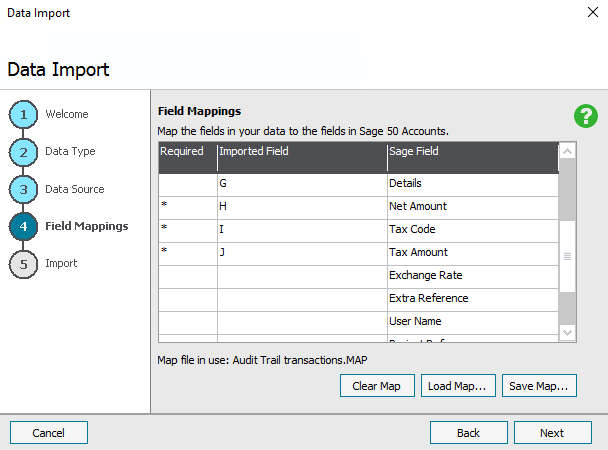
Task: Select step 1 Welcome circle icon
Action: [24, 115]
